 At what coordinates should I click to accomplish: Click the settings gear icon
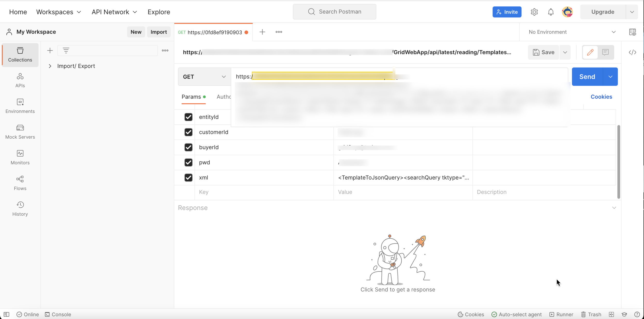(534, 12)
